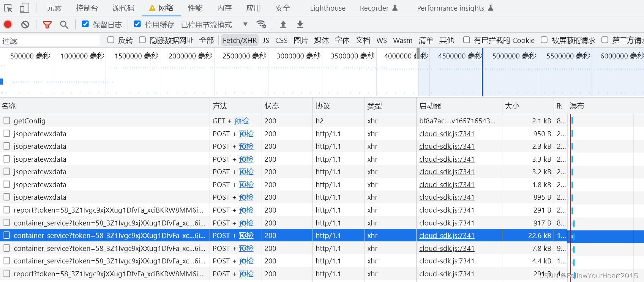Select the report?token request sized 291 B, 2... time
This screenshot has width=644, height=282.
click(108, 210)
